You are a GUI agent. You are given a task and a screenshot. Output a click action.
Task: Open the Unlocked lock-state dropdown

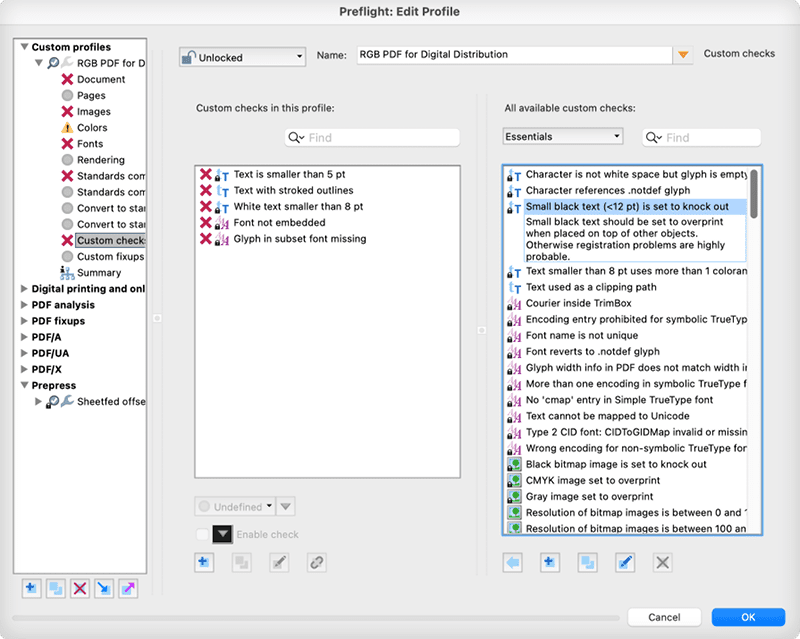click(x=242, y=57)
